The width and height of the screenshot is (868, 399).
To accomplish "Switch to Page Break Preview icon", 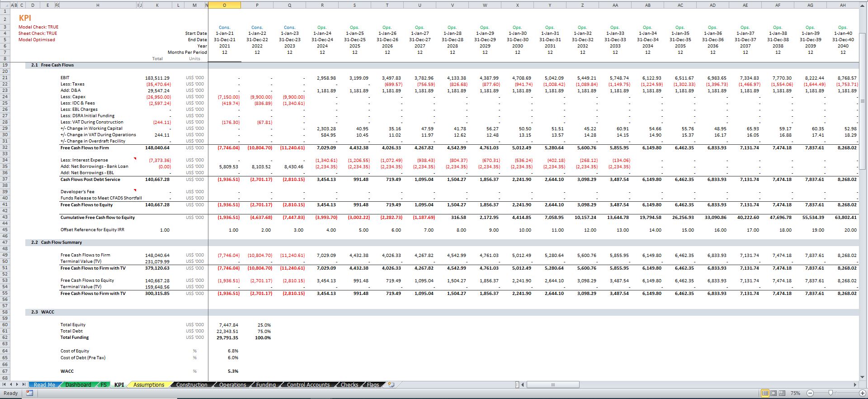I will (782, 393).
